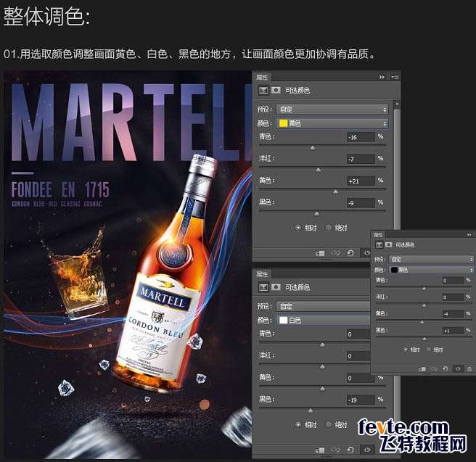Viewport: 476px width, 462px height.
Task: Open 预设 preset dropdown in black panel
Action: click(431, 260)
